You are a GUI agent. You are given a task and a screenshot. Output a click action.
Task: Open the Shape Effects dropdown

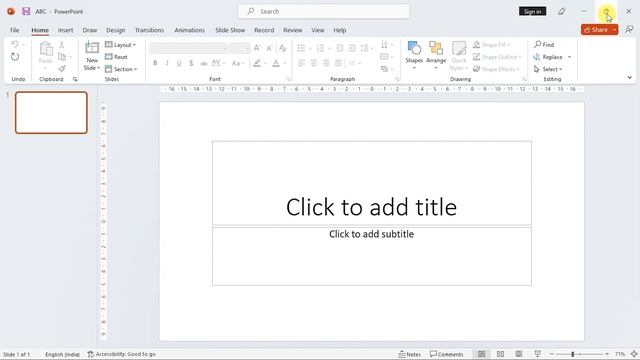tap(496, 69)
